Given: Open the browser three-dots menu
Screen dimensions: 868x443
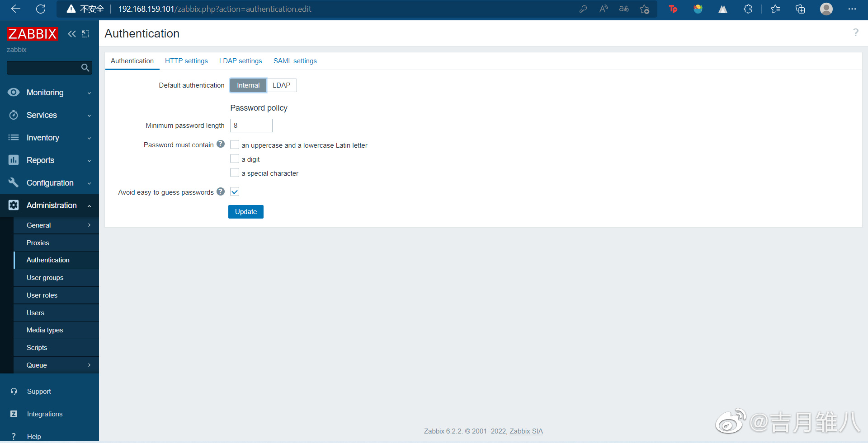Looking at the screenshot, I should coord(852,9).
